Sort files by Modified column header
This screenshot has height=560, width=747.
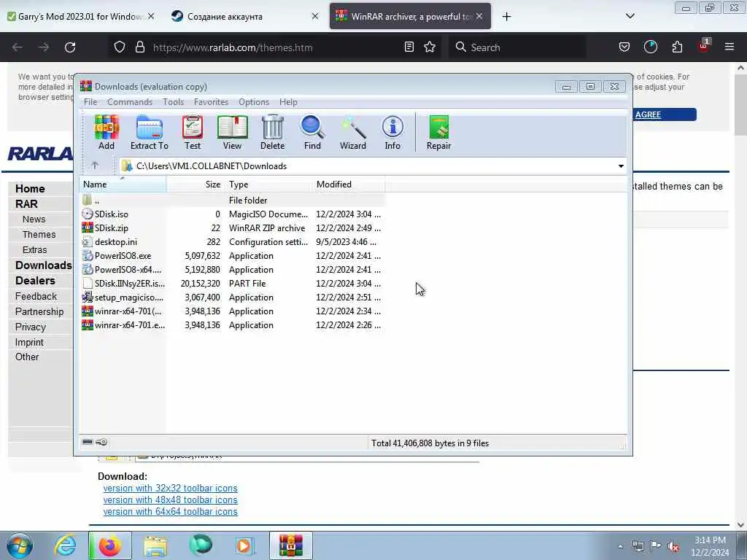coord(348,184)
